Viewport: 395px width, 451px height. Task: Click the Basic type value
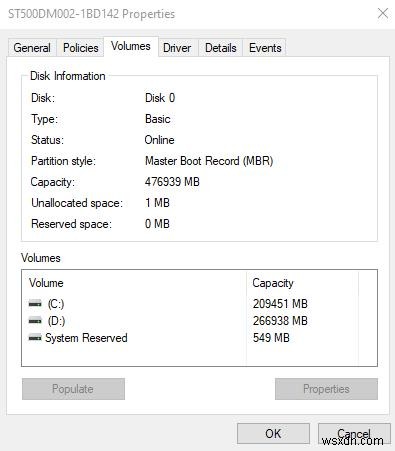[158, 119]
